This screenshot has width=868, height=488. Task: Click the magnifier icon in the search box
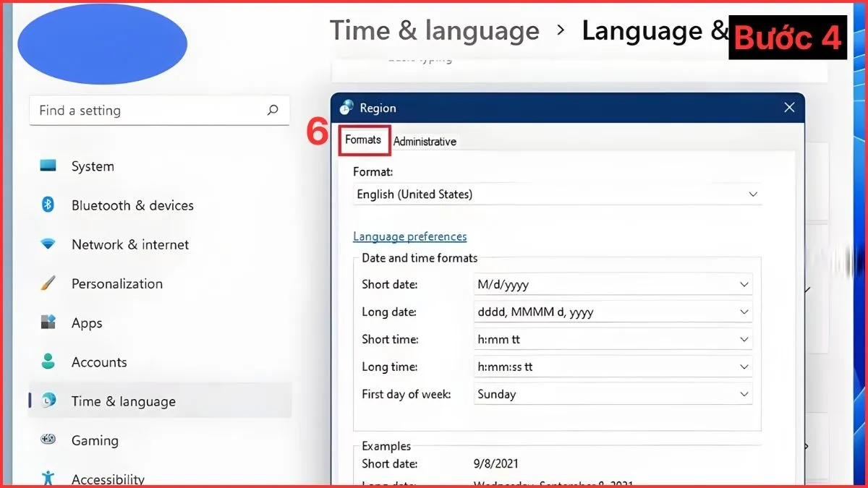[x=272, y=110]
